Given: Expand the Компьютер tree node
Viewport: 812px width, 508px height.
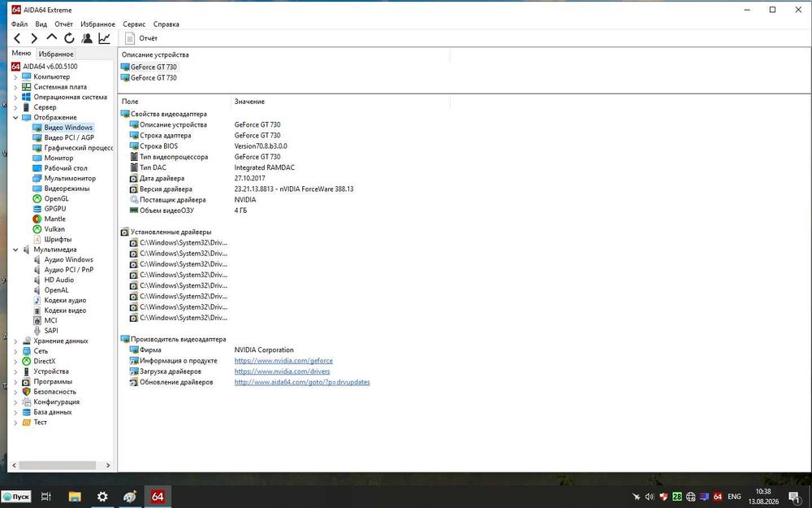Looking at the screenshot, I should pos(15,76).
